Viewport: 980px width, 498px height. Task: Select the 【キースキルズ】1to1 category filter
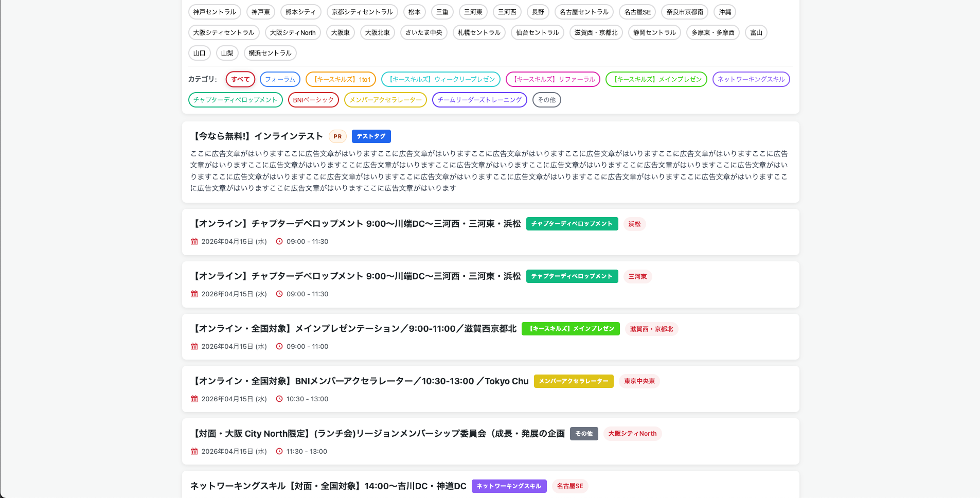click(x=341, y=79)
